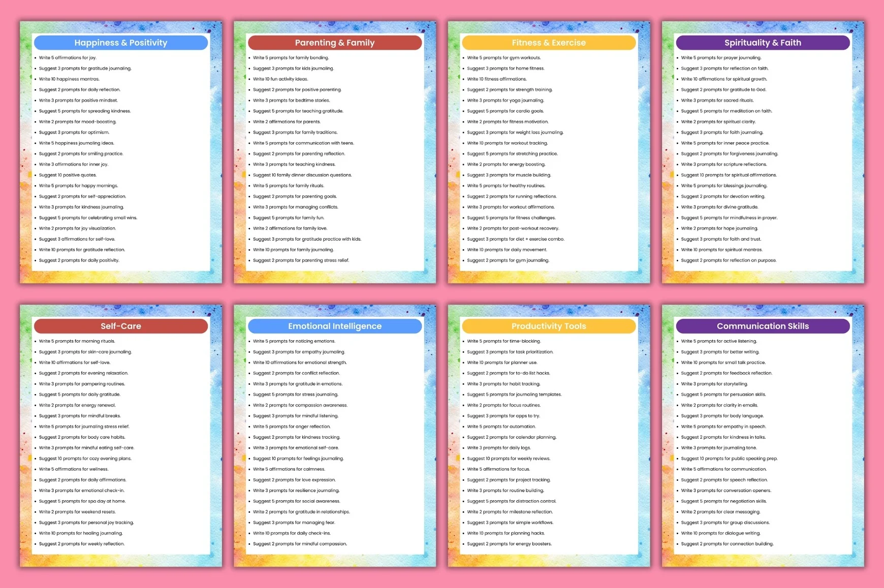The image size is (884, 588).
Task: Select 'Write 3 prompts for sacred rituals.' line
Action: tap(717, 101)
